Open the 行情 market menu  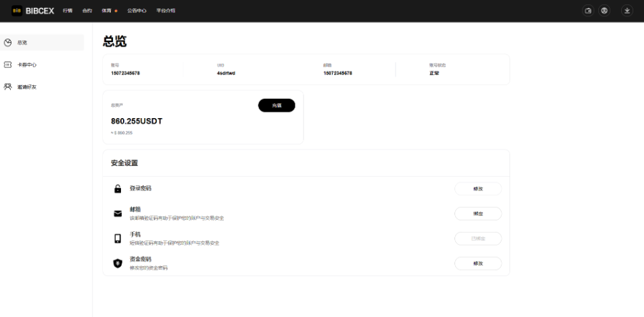[68, 11]
